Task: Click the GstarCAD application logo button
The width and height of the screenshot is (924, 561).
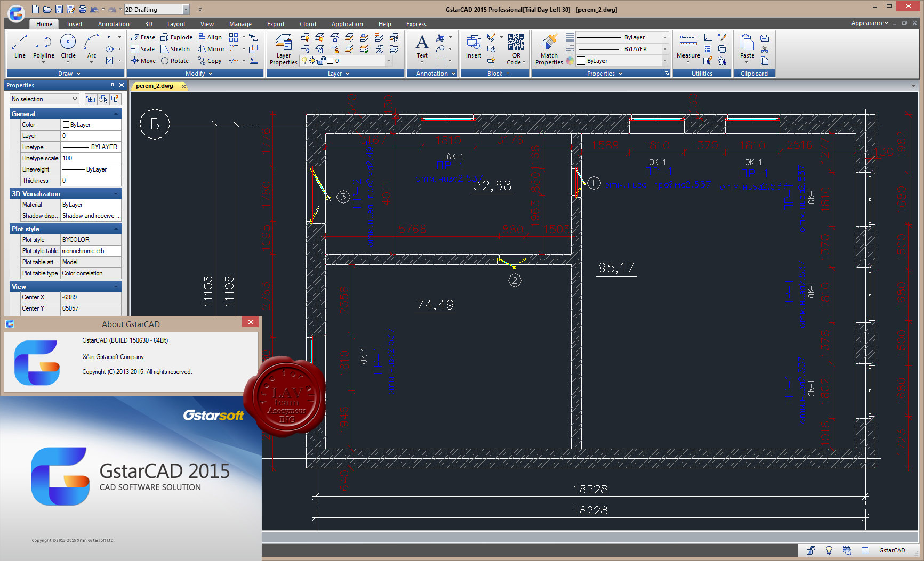Action: click(16, 13)
